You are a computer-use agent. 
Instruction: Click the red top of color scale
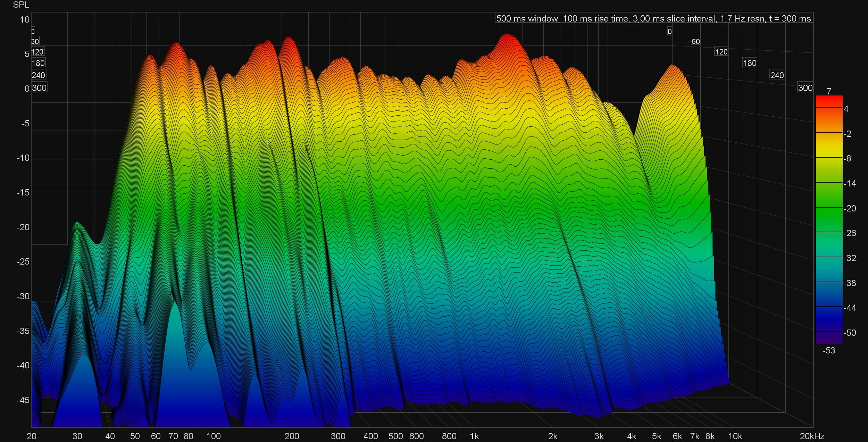(x=829, y=101)
